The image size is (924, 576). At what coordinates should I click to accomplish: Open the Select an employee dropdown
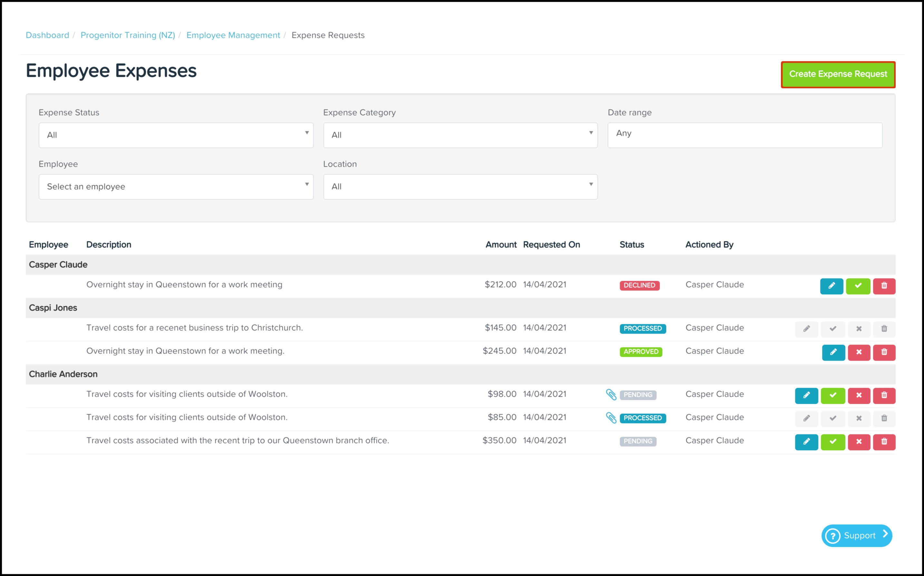176,187
